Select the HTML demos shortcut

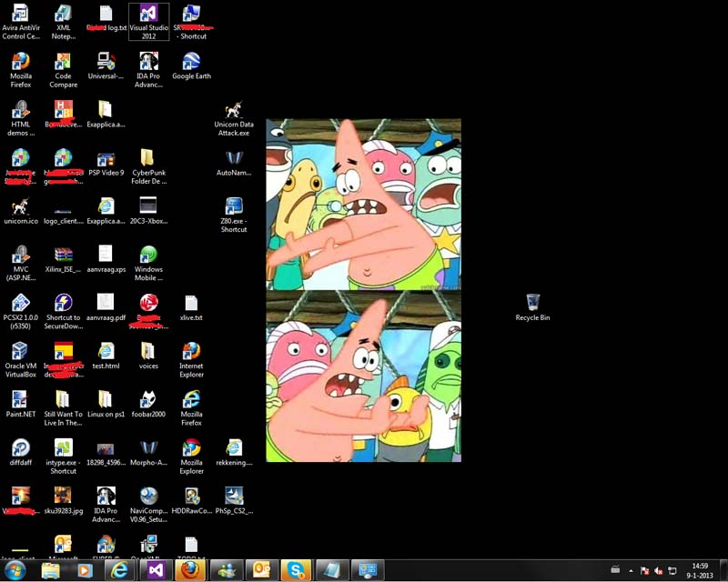tap(21, 118)
